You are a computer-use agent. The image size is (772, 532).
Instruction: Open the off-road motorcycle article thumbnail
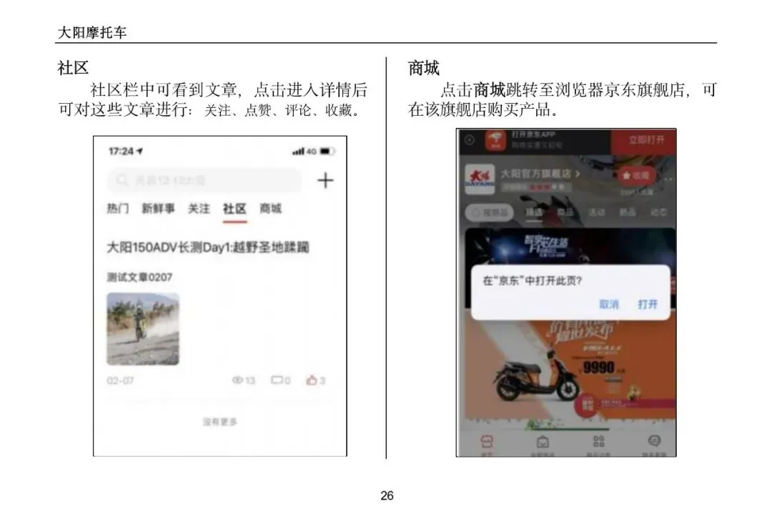pyautogui.click(x=143, y=328)
